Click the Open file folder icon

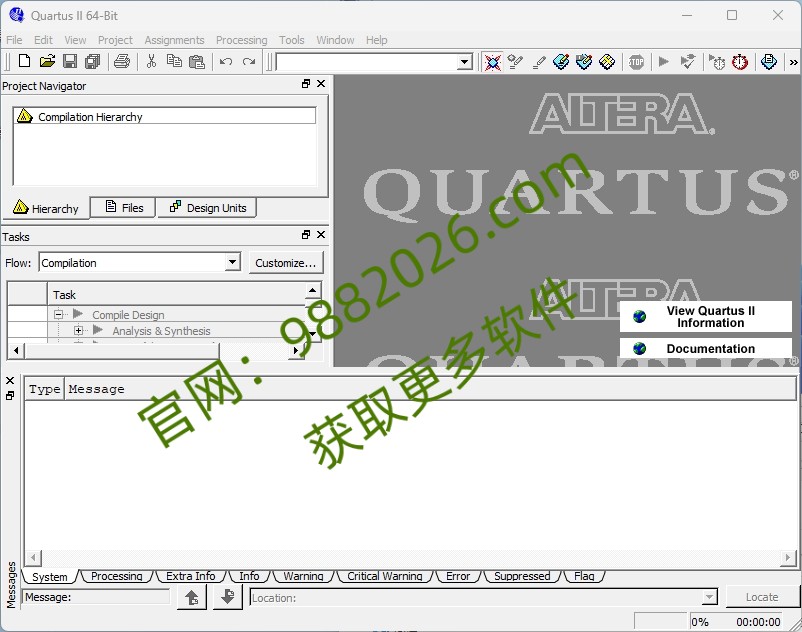[x=47, y=61]
